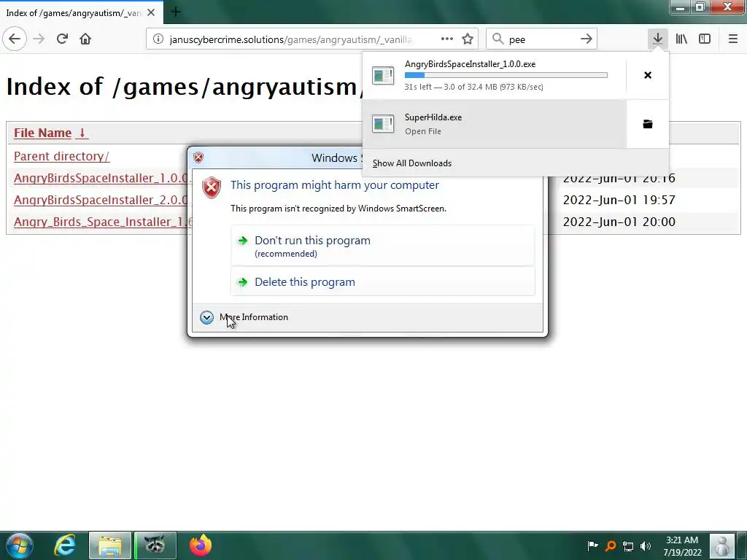Reload the current page

(62, 39)
